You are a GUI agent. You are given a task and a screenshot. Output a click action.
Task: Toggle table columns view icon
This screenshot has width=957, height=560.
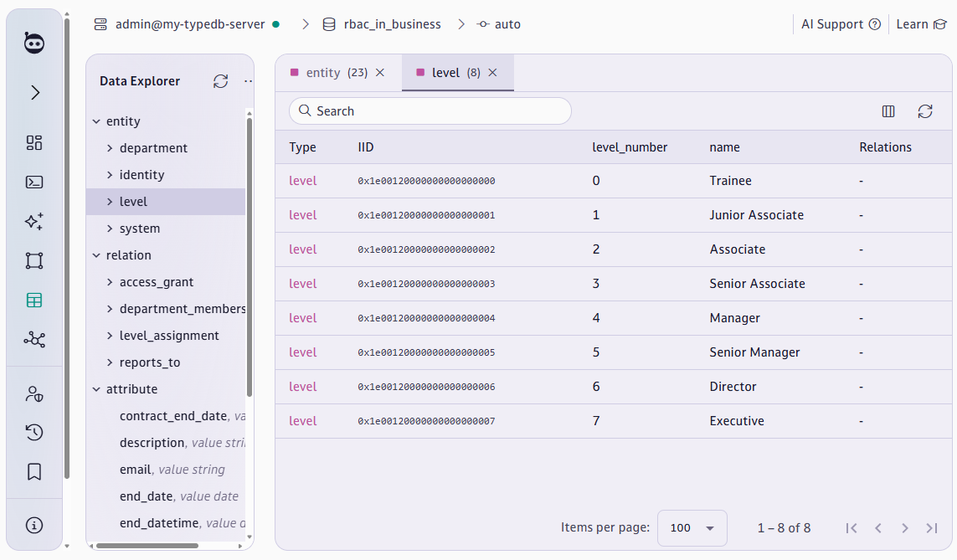pyautogui.click(x=888, y=111)
